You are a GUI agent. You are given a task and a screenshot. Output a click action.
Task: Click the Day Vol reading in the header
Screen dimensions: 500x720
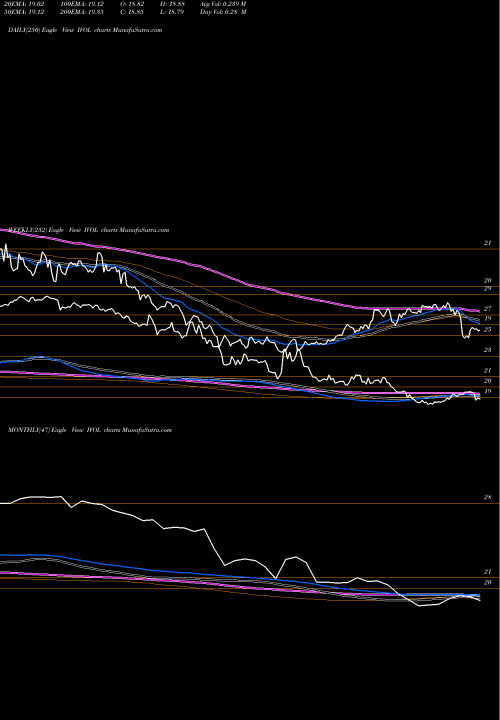pyautogui.click(x=223, y=12)
